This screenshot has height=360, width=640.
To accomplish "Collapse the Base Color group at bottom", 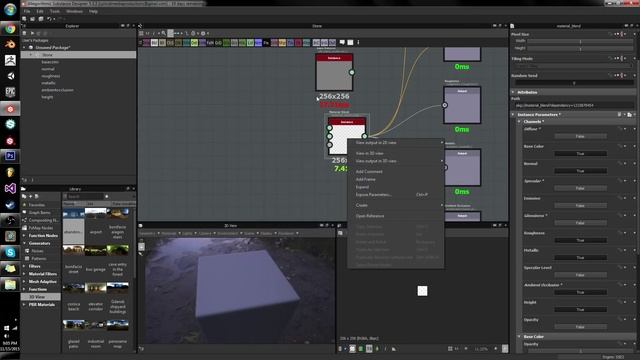I will [519, 337].
